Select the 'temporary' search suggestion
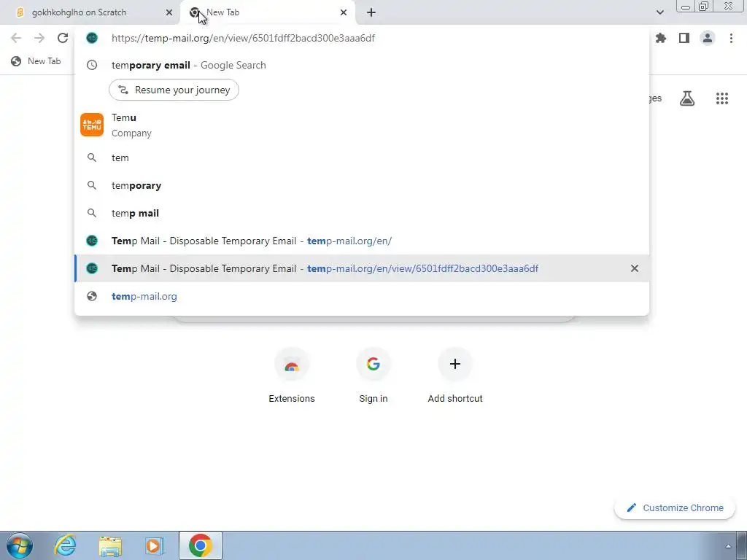The height and width of the screenshot is (560, 747). [362, 185]
